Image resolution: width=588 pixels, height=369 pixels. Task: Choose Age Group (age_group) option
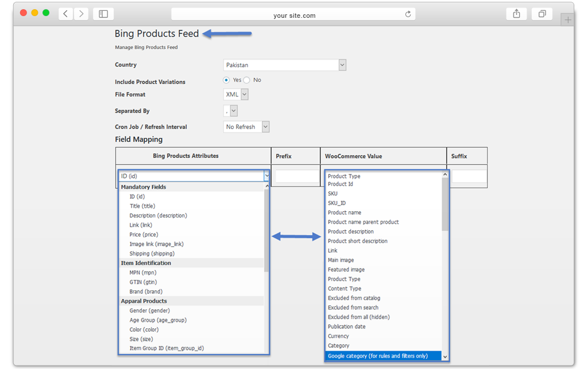tap(158, 320)
